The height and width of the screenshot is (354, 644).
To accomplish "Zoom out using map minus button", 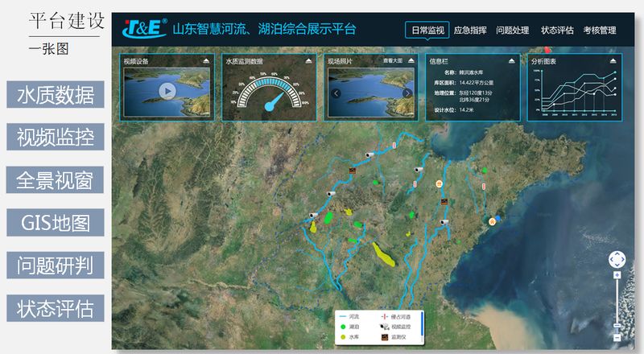I will [x=617, y=336].
